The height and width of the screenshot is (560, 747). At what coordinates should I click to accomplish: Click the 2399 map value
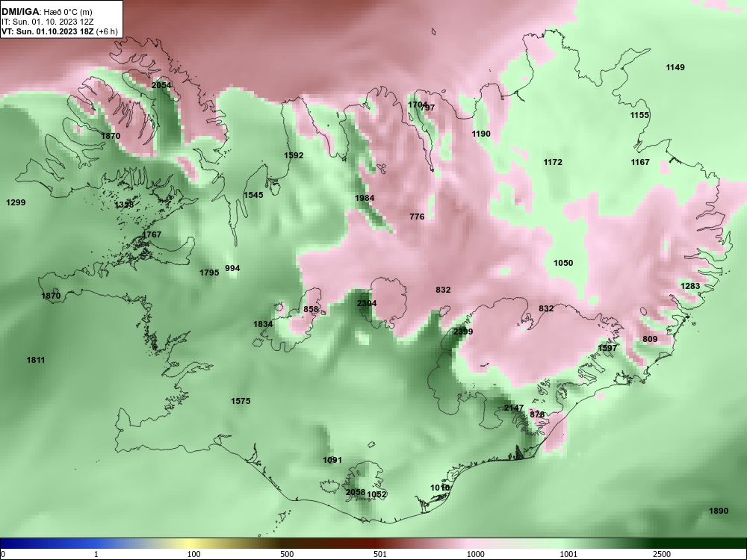click(463, 332)
